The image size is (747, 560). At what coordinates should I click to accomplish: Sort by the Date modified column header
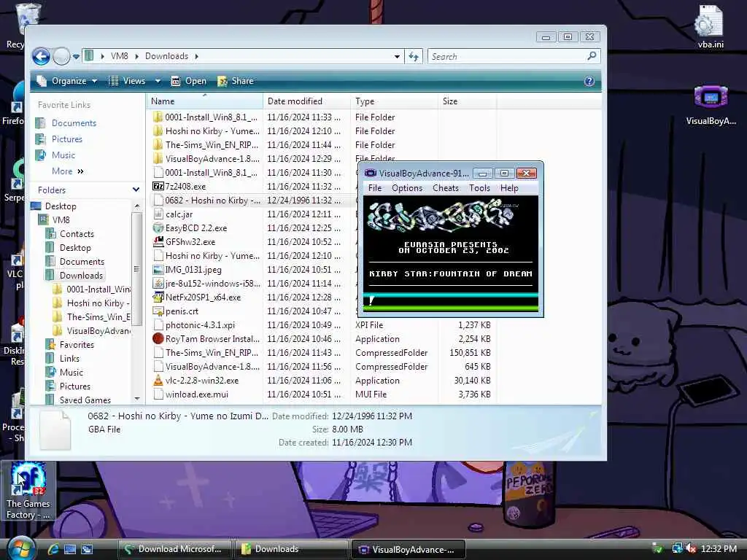[306, 101]
